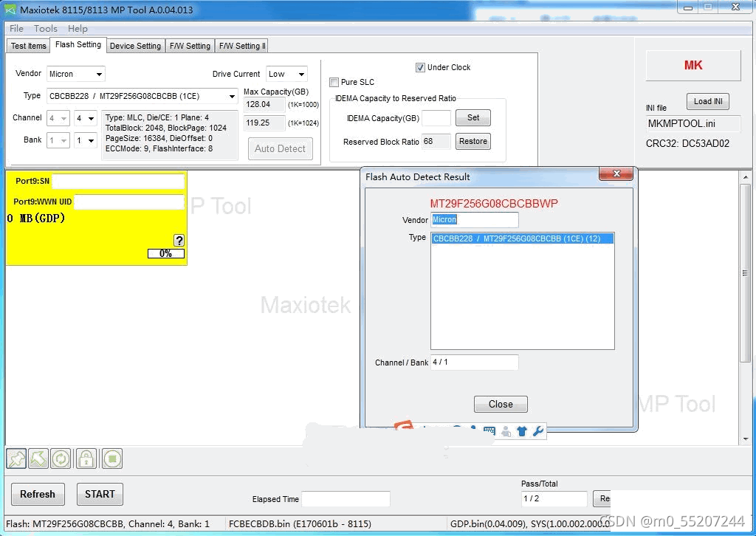
Task: Click the CRC32: DC53AD02 text
Action: pos(687,144)
